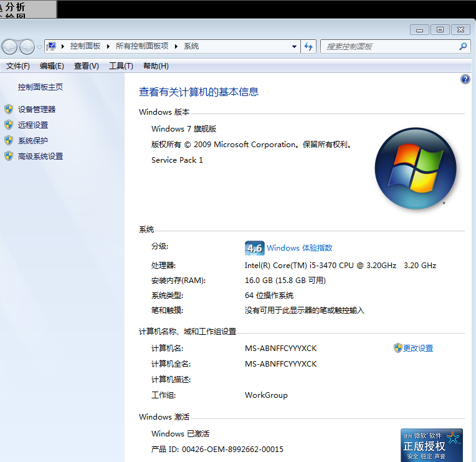Open the address bar history dropdown
Screen dimensions: 476x462
coord(294,47)
